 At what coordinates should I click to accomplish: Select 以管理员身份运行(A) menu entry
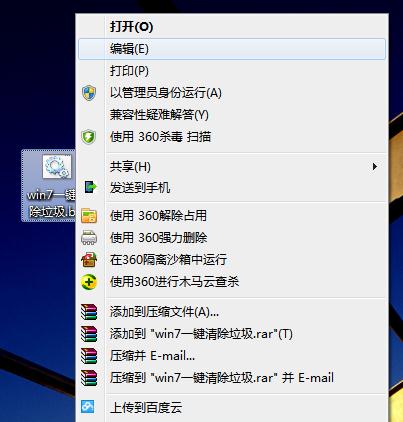click(x=232, y=93)
